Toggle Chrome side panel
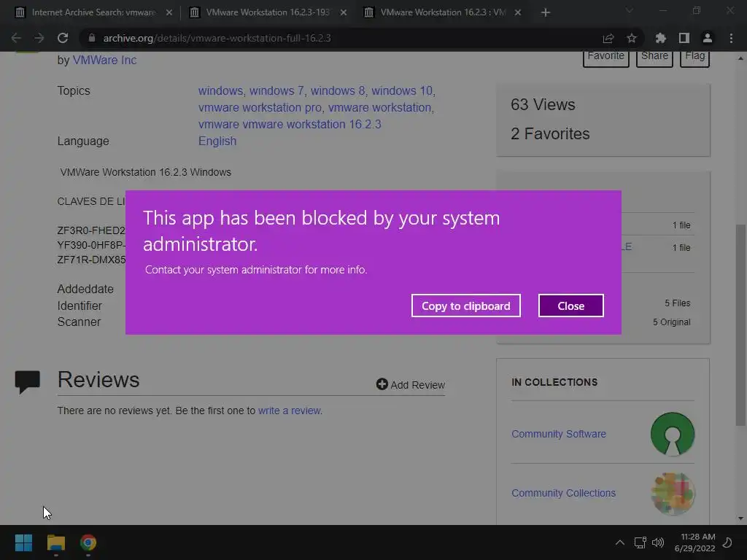Image resolution: width=747 pixels, height=560 pixels. point(684,38)
